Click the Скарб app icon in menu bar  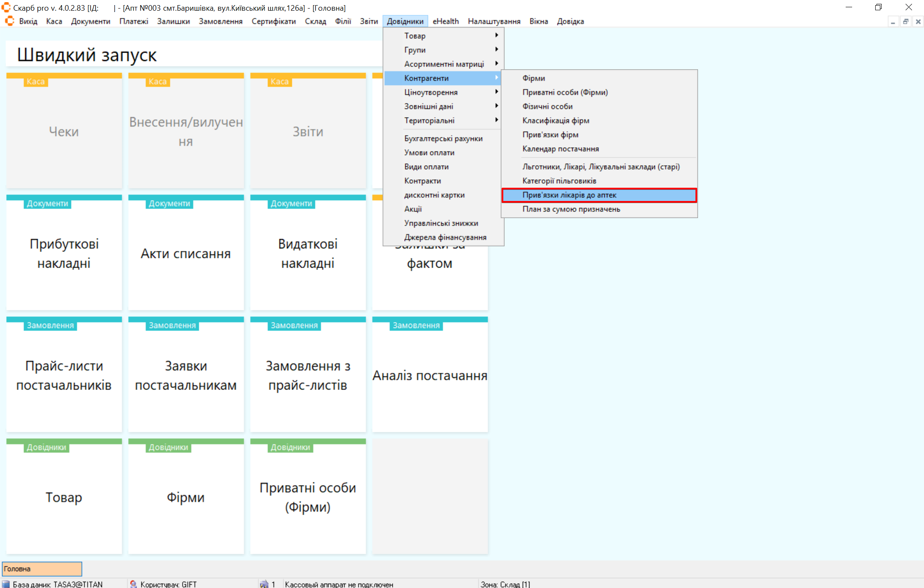pos(9,21)
